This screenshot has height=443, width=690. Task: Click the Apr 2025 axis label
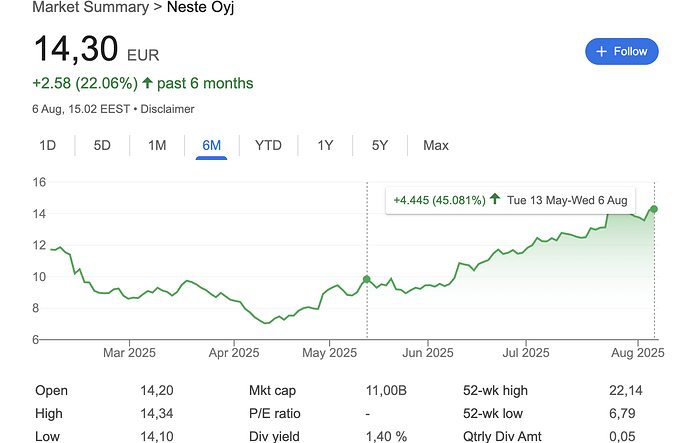(234, 353)
